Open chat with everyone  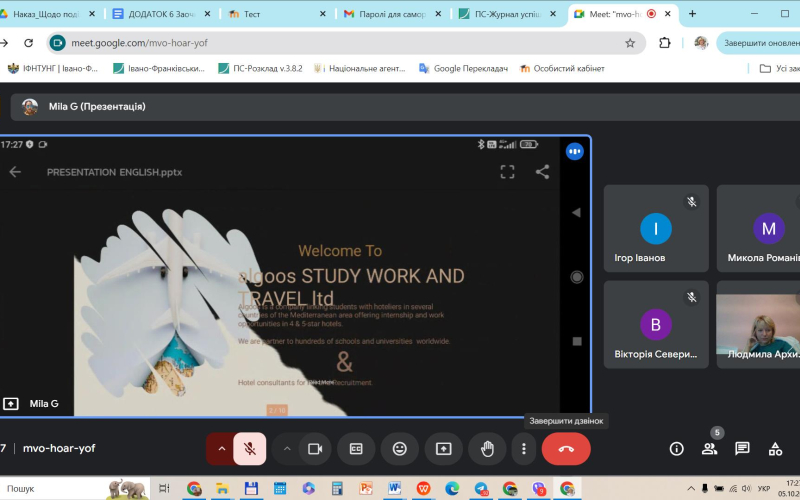742,449
